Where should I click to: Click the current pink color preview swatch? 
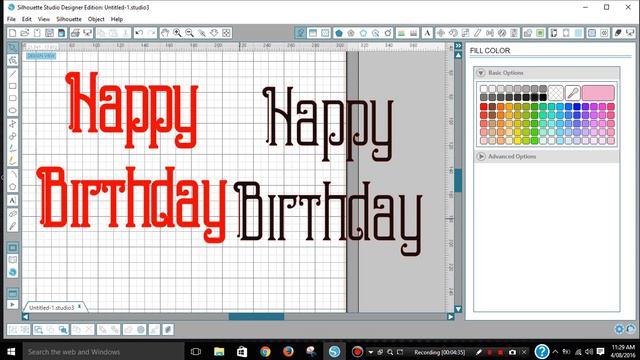pyautogui.click(x=598, y=93)
